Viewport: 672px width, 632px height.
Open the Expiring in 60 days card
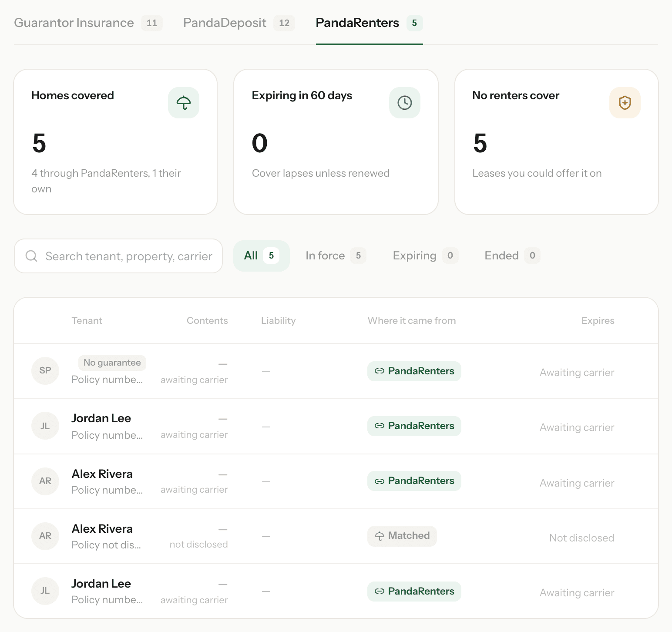point(336,142)
